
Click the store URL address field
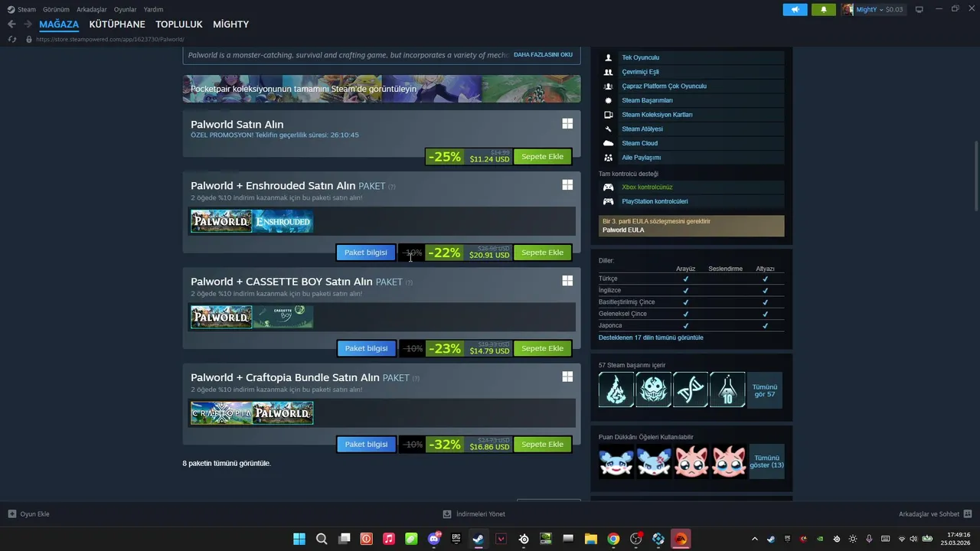(110, 39)
